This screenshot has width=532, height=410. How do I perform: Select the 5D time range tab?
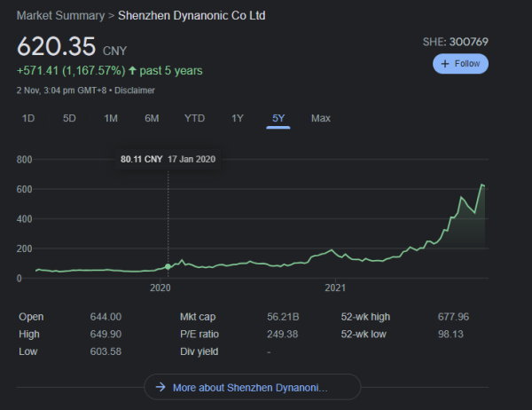click(69, 118)
